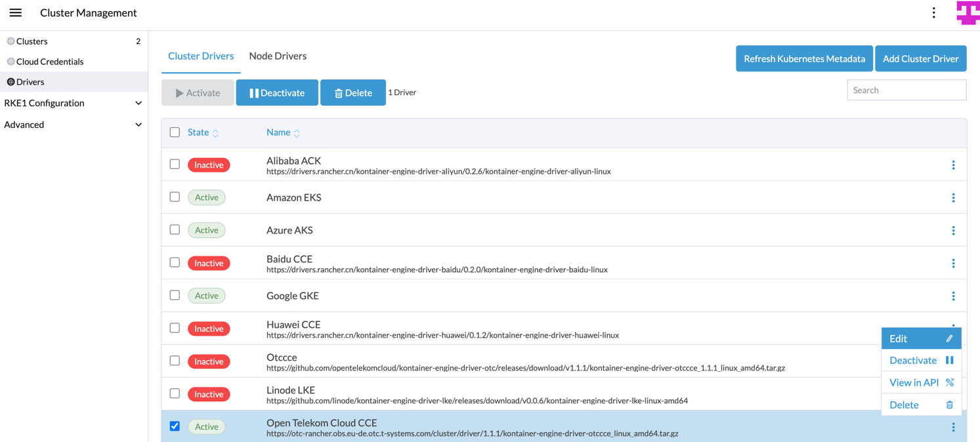Toggle the select-all checkbox in header
The image size is (980, 442).
coord(175,132)
